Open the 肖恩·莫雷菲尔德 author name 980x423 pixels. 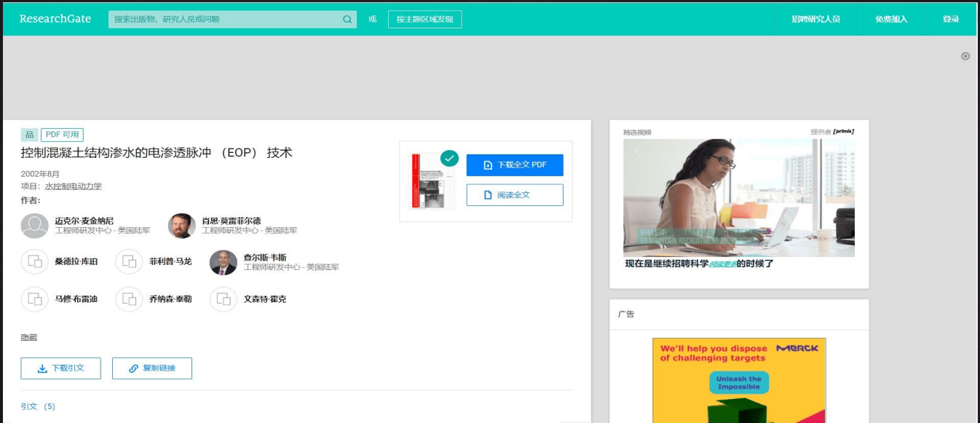pyautogui.click(x=231, y=221)
